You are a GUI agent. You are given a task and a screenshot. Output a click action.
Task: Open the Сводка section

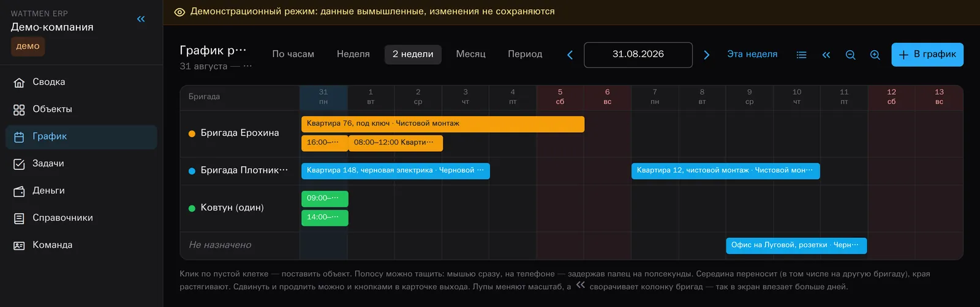click(81, 82)
